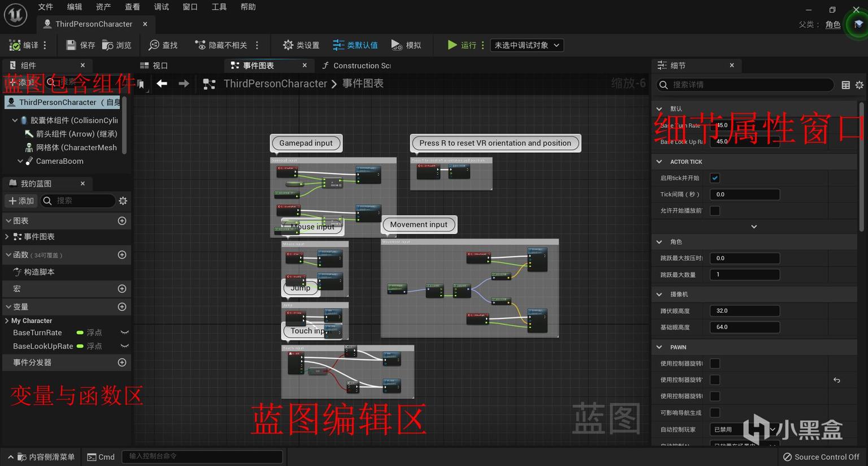The width and height of the screenshot is (868, 466).
Task: Expand the 事件图表 tree item
Action: [x=7, y=237]
